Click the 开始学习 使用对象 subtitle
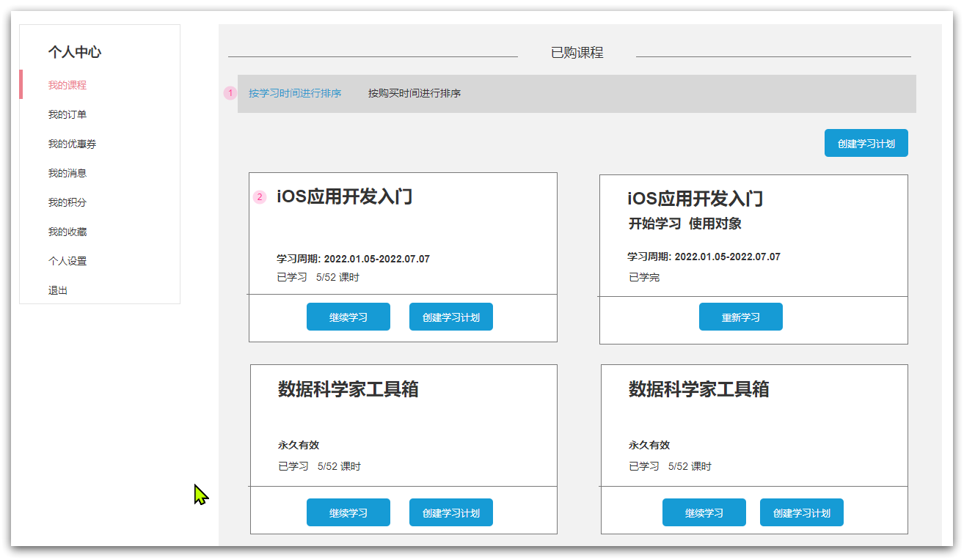Viewport: 964px width, 560px height. pos(685,224)
